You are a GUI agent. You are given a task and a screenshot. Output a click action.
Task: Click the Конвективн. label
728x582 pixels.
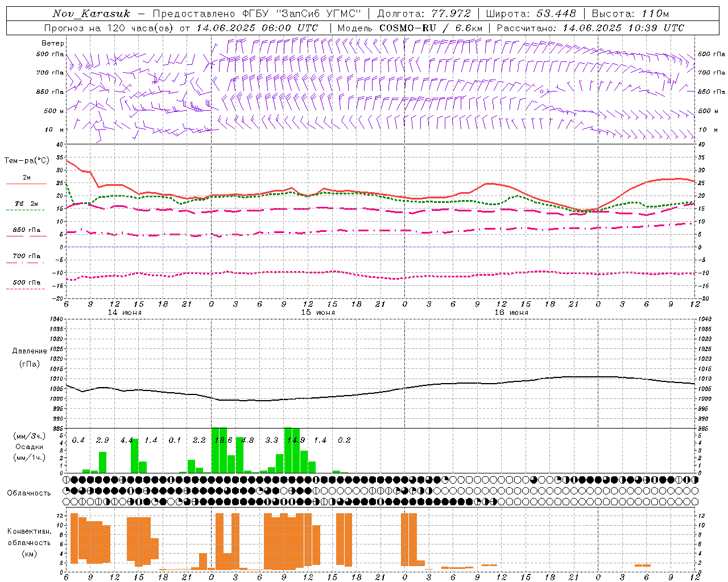[30, 531]
